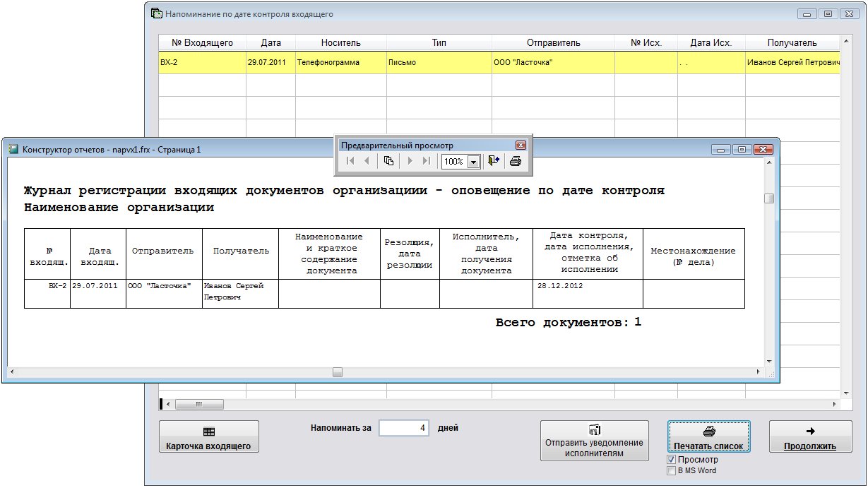Viewport: 868px width, 488px height.
Task: Go to previous page in preview toolbar
Action: coord(367,161)
